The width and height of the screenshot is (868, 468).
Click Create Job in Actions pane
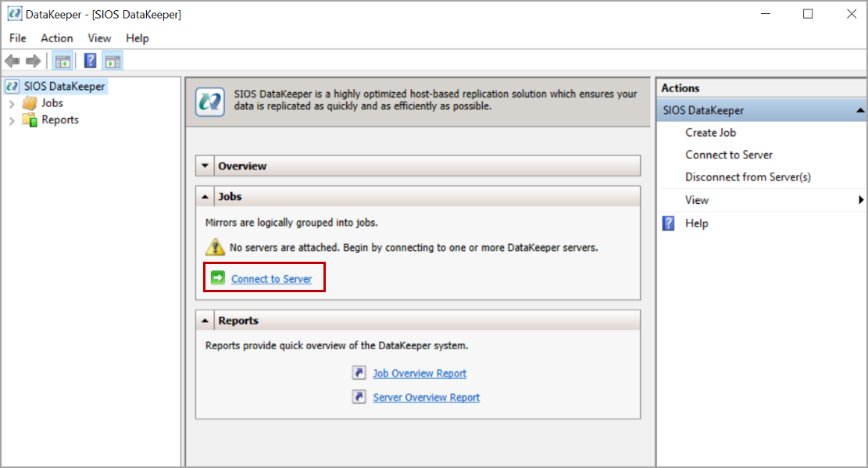pyautogui.click(x=710, y=133)
